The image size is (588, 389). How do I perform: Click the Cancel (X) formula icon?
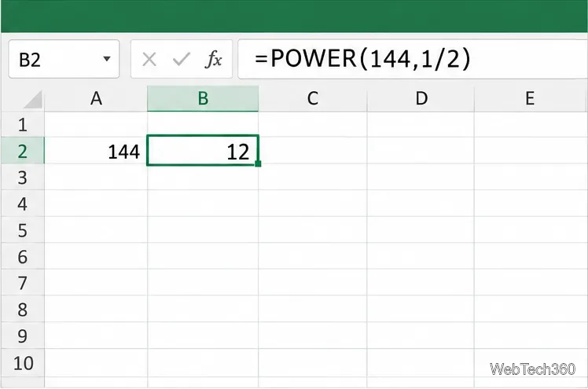149,60
